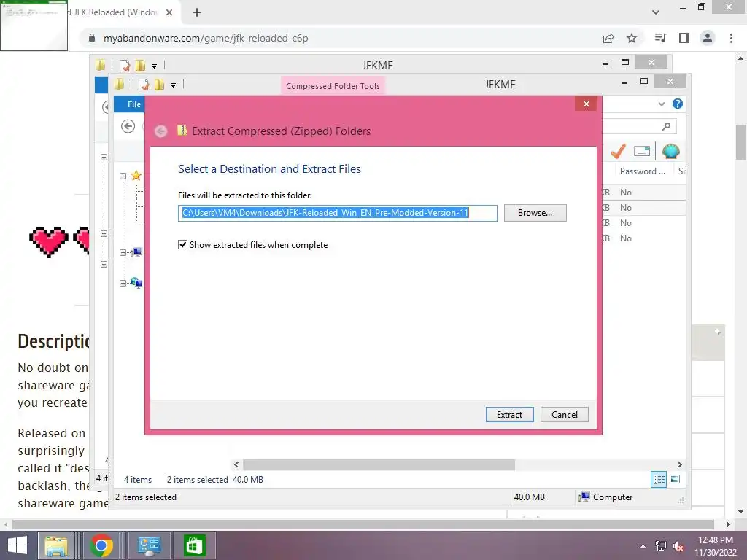Click the file list horizontal scrollbar thumb
Screen dimensions: 747x560
coord(379,464)
